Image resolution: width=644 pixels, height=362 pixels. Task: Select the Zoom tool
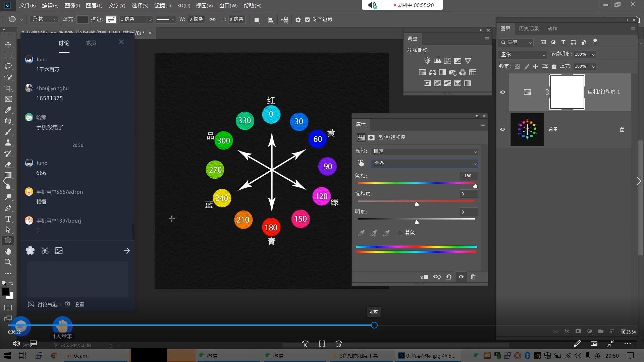click(8, 262)
